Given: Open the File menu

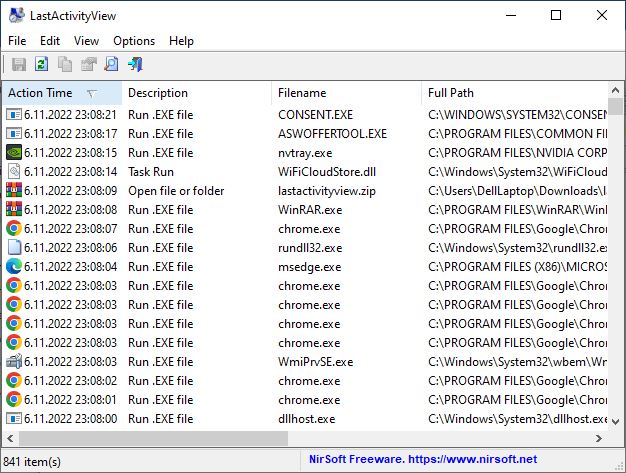Looking at the screenshot, I should pos(17,41).
